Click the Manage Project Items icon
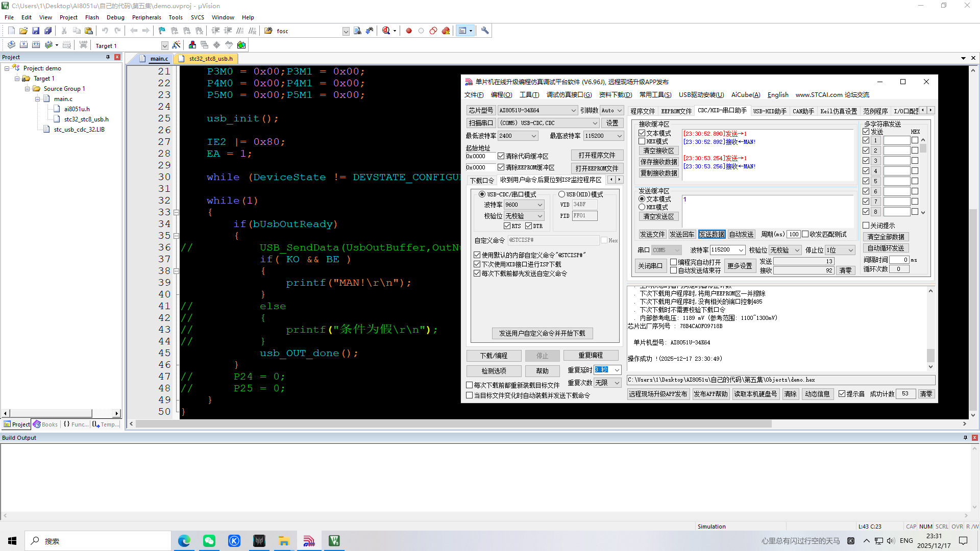 pos(192,45)
